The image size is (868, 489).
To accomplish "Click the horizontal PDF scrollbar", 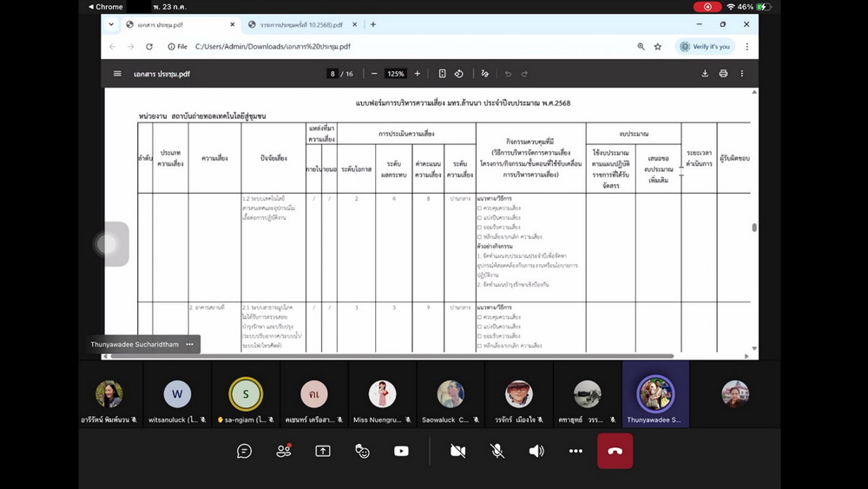I will point(392,356).
